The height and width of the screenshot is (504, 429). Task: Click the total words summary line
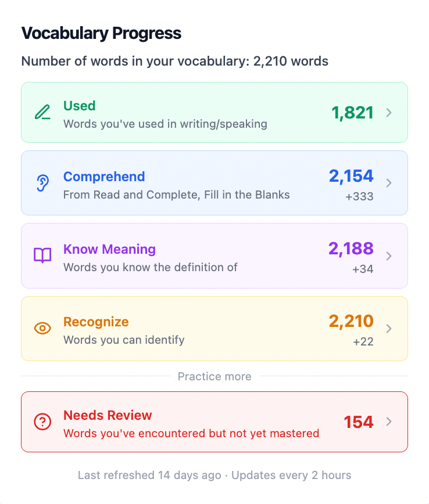click(x=174, y=61)
